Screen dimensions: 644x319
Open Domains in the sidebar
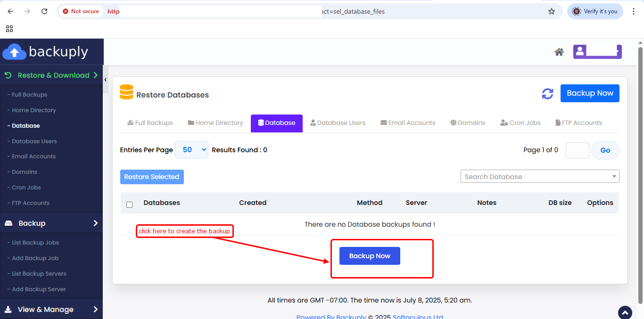pyautogui.click(x=25, y=172)
